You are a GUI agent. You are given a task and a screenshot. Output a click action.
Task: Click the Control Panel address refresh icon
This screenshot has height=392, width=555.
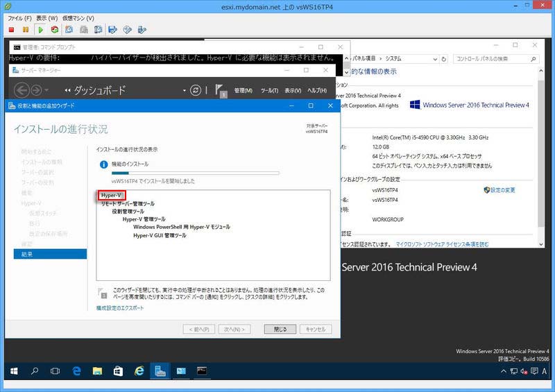(x=444, y=59)
